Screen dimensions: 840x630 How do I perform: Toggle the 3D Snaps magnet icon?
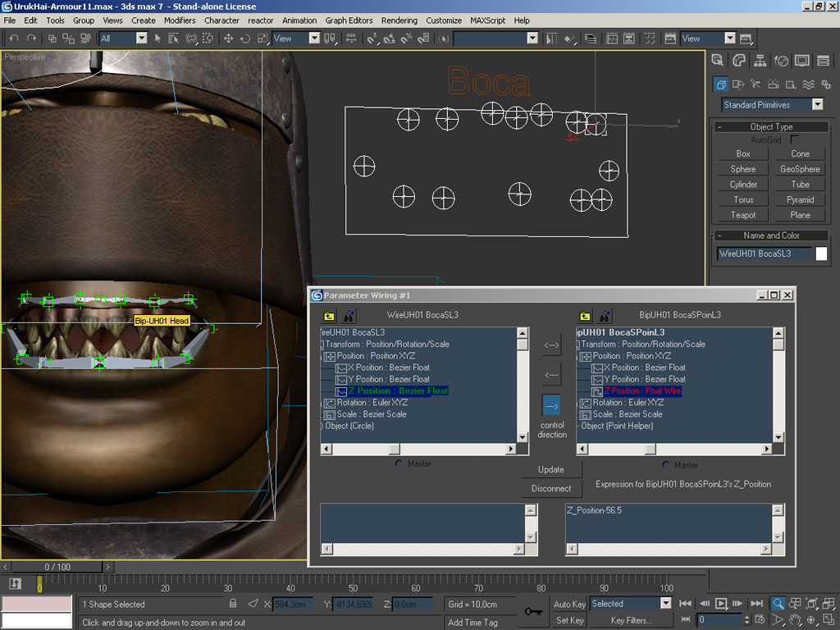pyautogui.click(x=372, y=39)
